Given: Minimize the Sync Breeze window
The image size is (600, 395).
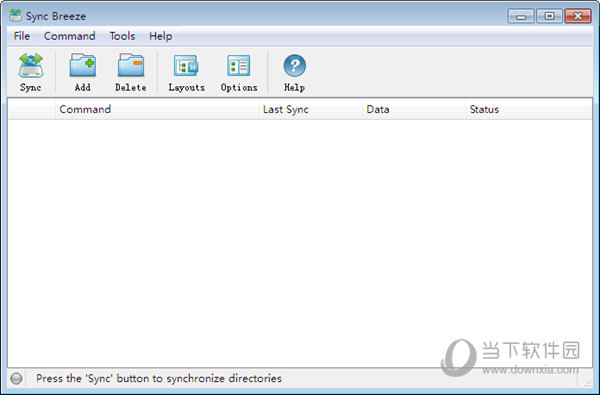Looking at the screenshot, I should (x=521, y=16).
